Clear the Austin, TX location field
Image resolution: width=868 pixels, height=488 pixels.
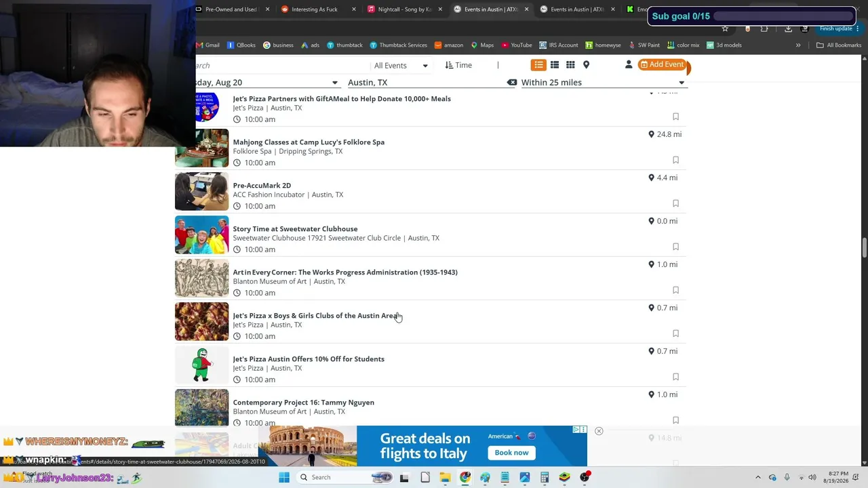[512, 83]
